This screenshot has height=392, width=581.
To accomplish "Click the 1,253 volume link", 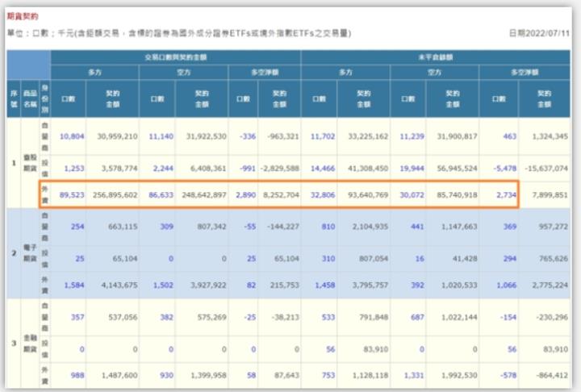I will click(x=74, y=169).
